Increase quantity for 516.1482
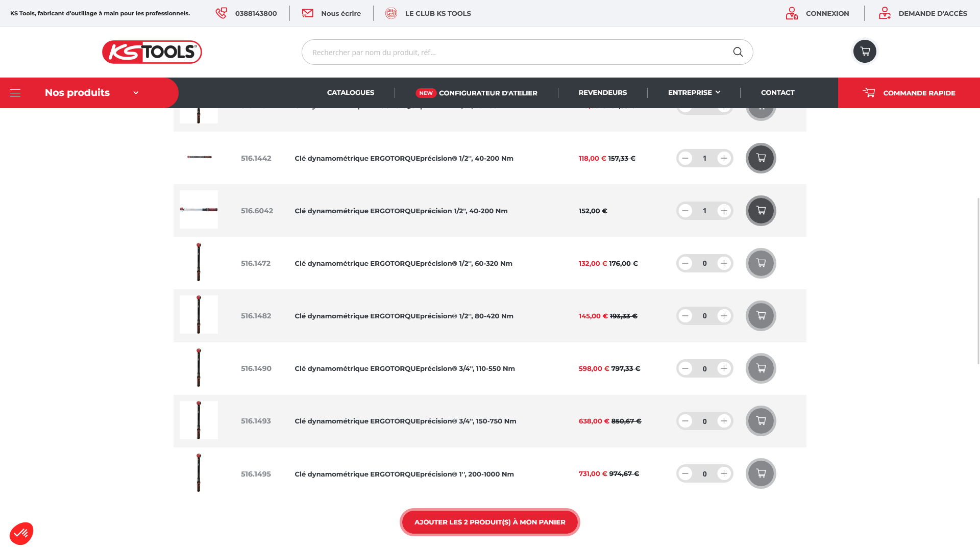This screenshot has height=551, width=980. pos(724,316)
